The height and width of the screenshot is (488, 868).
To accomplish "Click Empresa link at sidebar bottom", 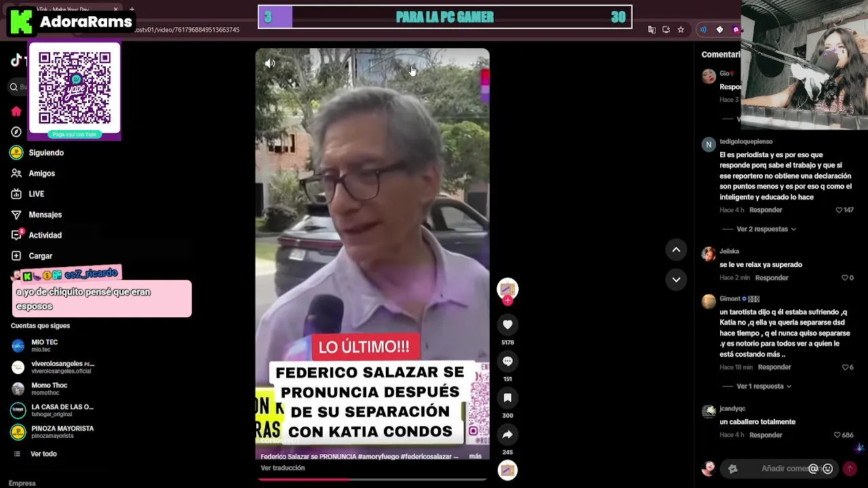I will click(x=22, y=483).
